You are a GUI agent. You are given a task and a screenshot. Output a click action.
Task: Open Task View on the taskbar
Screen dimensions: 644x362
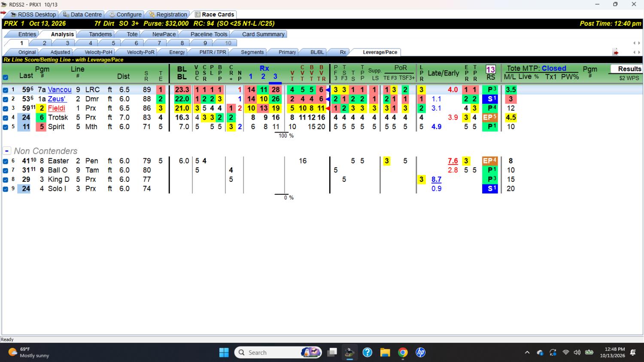click(x=332, y=353)
